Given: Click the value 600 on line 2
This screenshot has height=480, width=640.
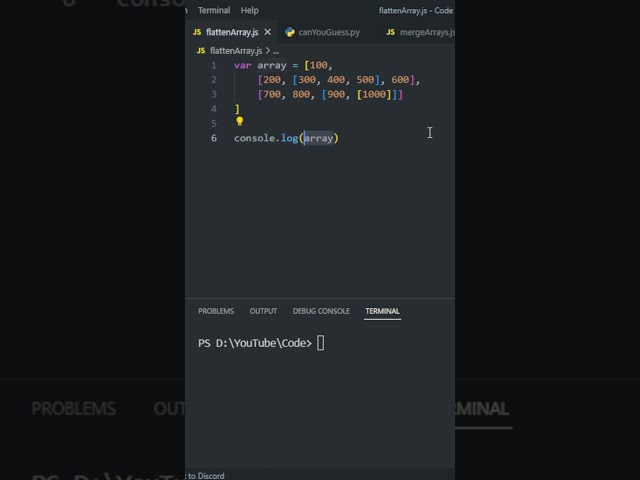Looking at the screenshot, I should (x=400, y=80).
